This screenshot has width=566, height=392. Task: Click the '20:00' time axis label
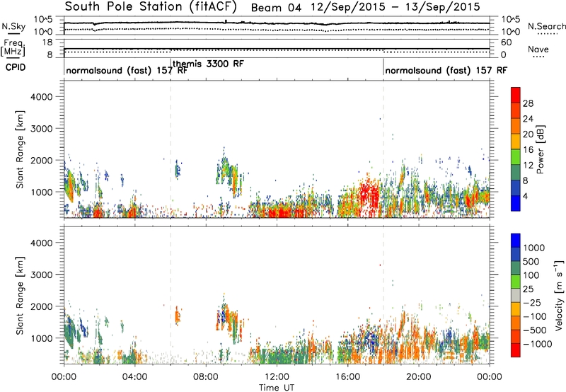click(418, 377)
